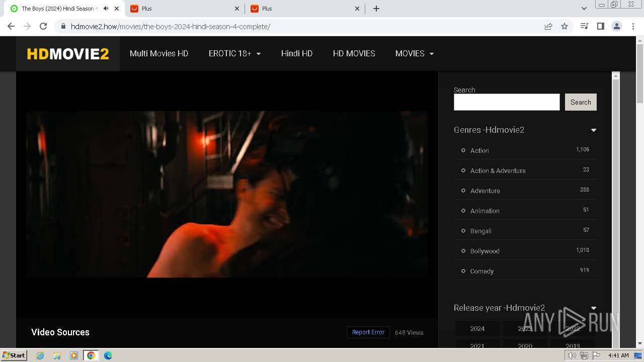Open Multi Movies HD menu item
644x362 pixels.
click(159, 53)
